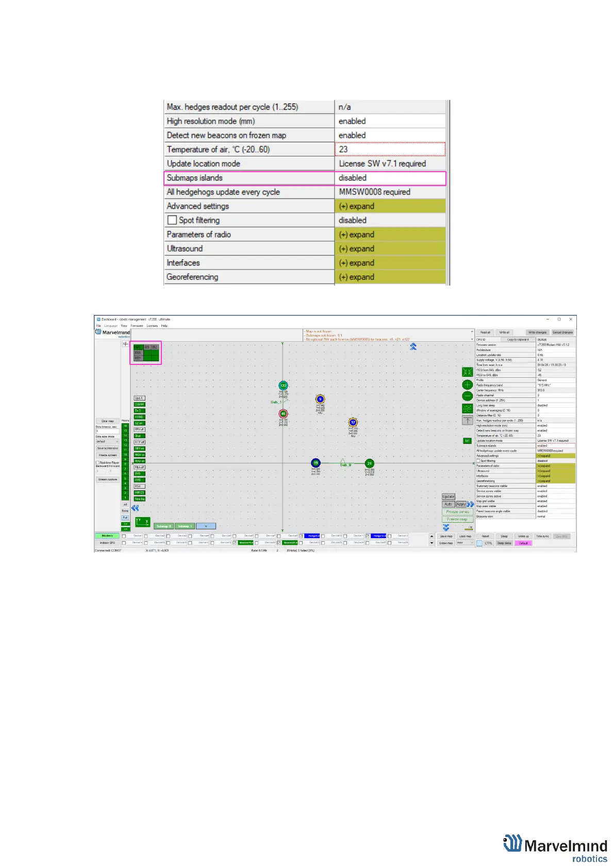
Task: Click the black up arrow beside Save map
Action: (432, 536)
